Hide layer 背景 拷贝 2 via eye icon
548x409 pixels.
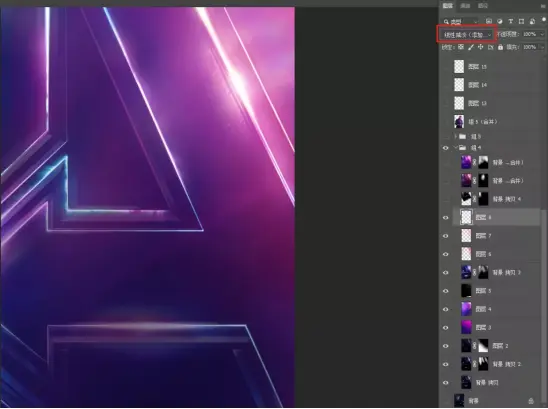(x=446, y=364)
